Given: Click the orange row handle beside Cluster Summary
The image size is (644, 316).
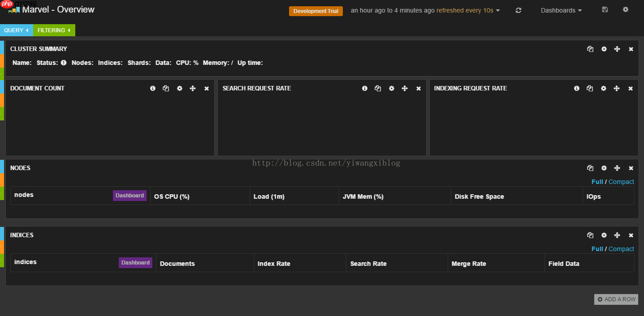Looking at the screenshot, I should [2, 61].
